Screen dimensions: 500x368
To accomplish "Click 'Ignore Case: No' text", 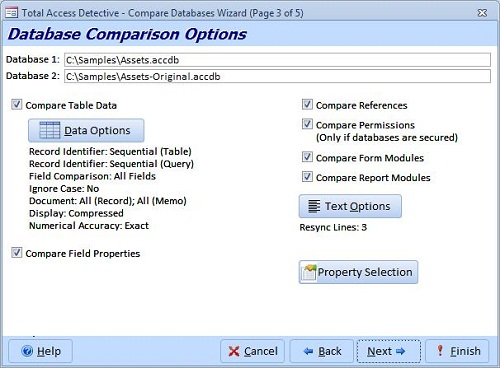I will (x=64, y=189).
